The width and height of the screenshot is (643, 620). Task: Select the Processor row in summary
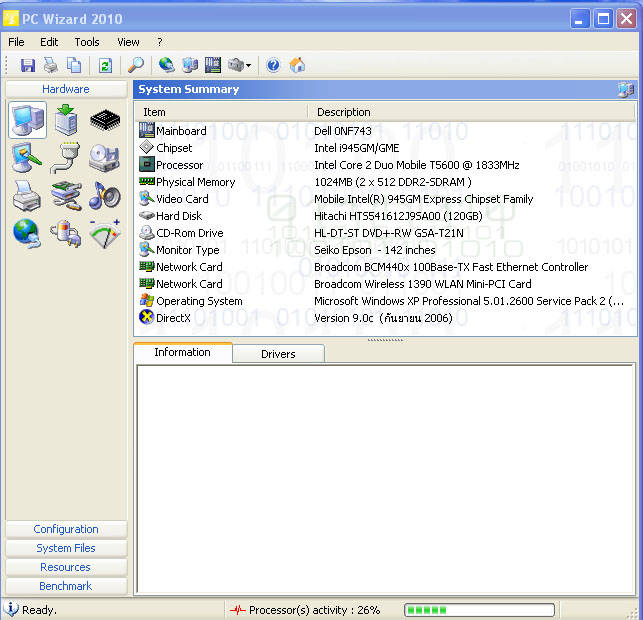click(x=180, y=165)
